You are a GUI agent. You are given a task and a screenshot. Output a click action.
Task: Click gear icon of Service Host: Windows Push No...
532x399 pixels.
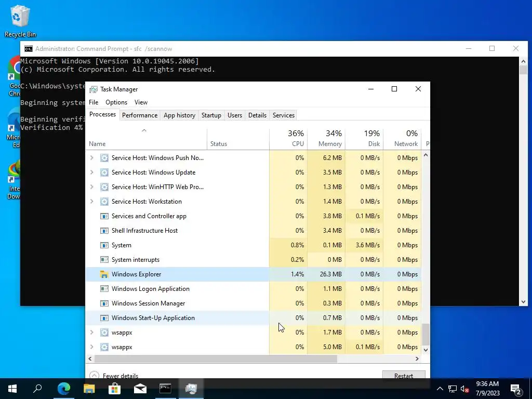pos(104,158)
